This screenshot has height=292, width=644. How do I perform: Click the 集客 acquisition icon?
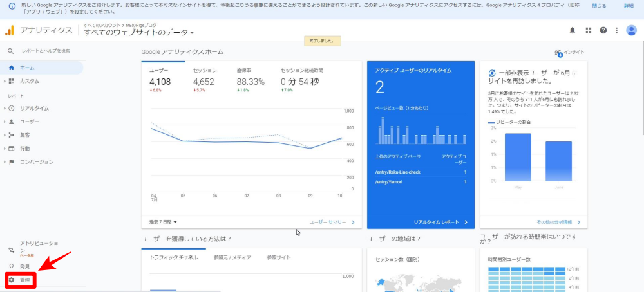pyautogui.click(x=11, y=135)
